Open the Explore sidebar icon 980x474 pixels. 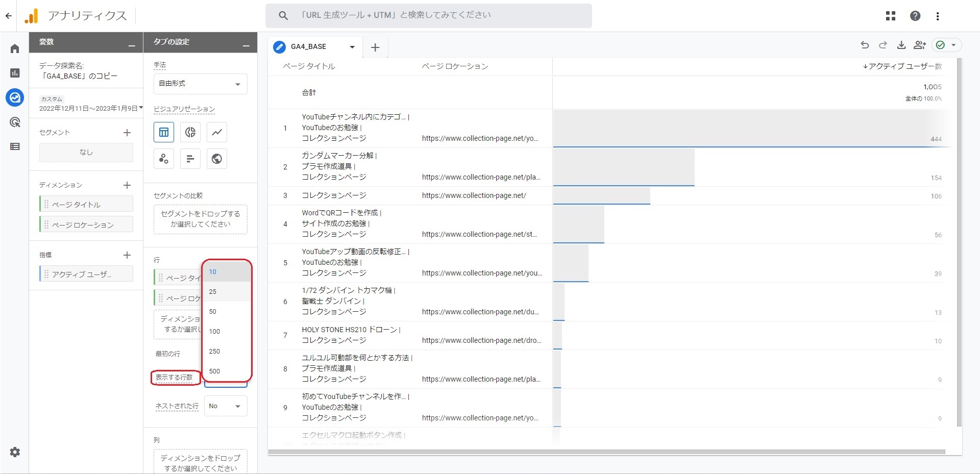pyautogui.click(x=15, y=97)
